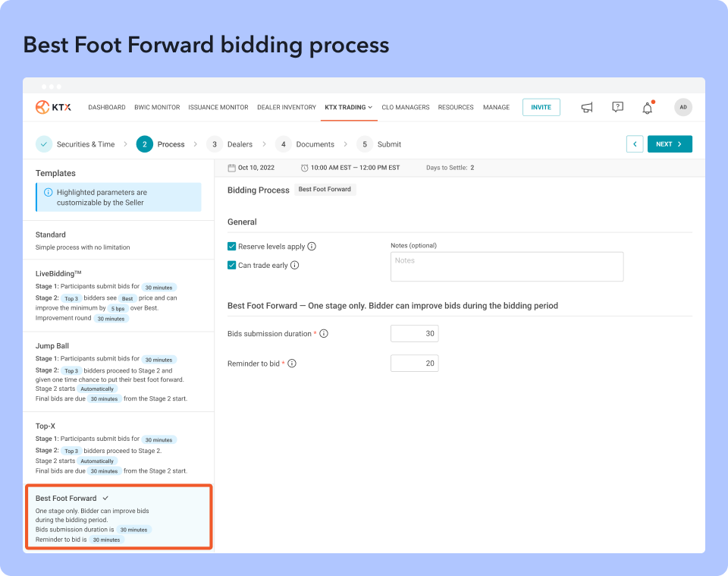Click the Best Foot Forward tag beside Bidding Process
The width and height of the screenshot is (728, 576).
tap(325, 190)
